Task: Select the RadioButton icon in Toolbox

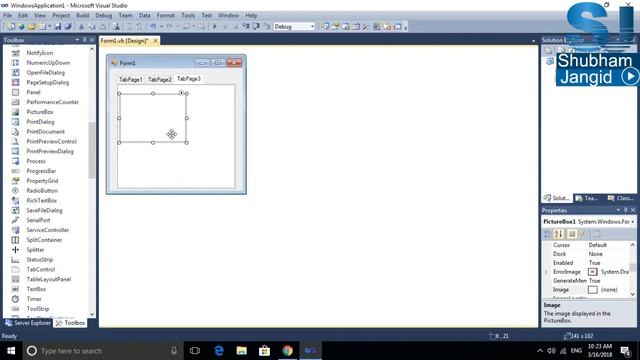Action: pyautogui.click(x=16, y=191)
